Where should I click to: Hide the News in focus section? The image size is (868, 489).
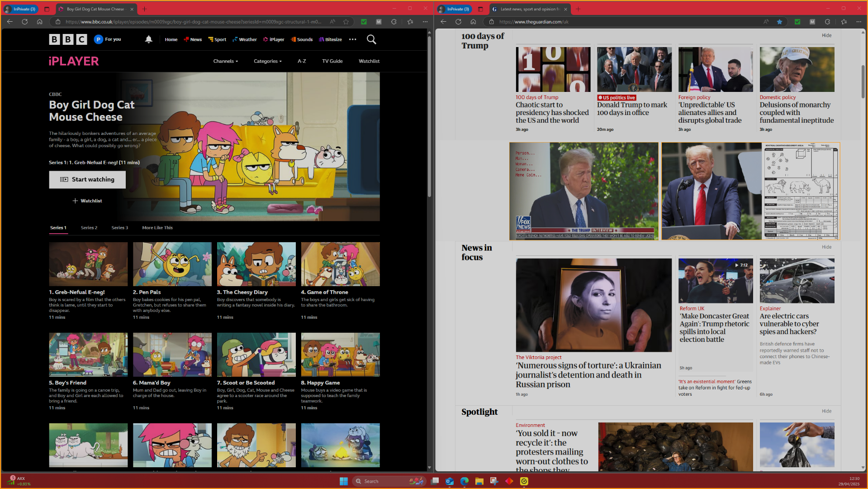826,247
